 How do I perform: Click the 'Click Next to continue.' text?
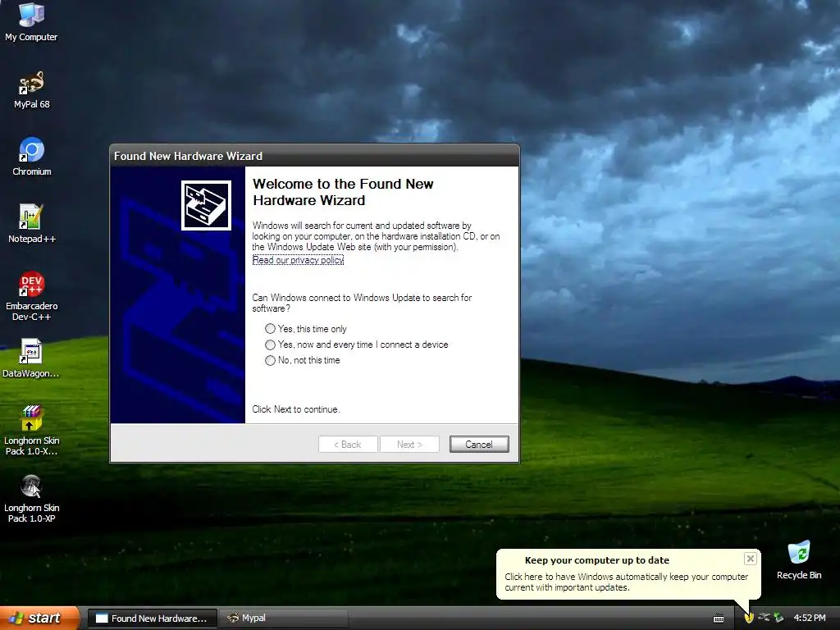(295, 409)
